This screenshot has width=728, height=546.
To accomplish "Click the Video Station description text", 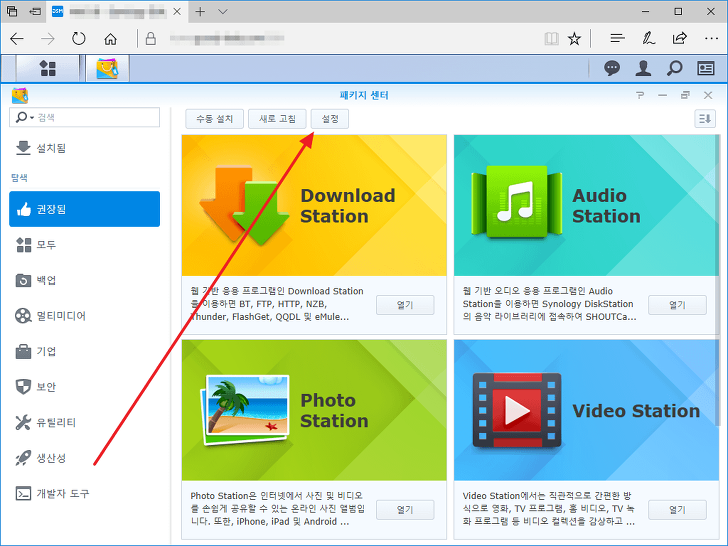I will click(549, 509).
